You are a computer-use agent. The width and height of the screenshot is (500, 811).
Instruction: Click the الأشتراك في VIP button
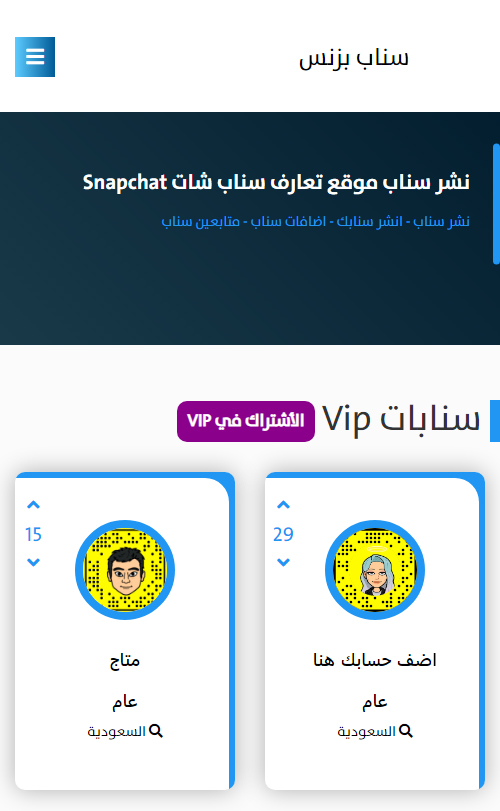point(246,421)
